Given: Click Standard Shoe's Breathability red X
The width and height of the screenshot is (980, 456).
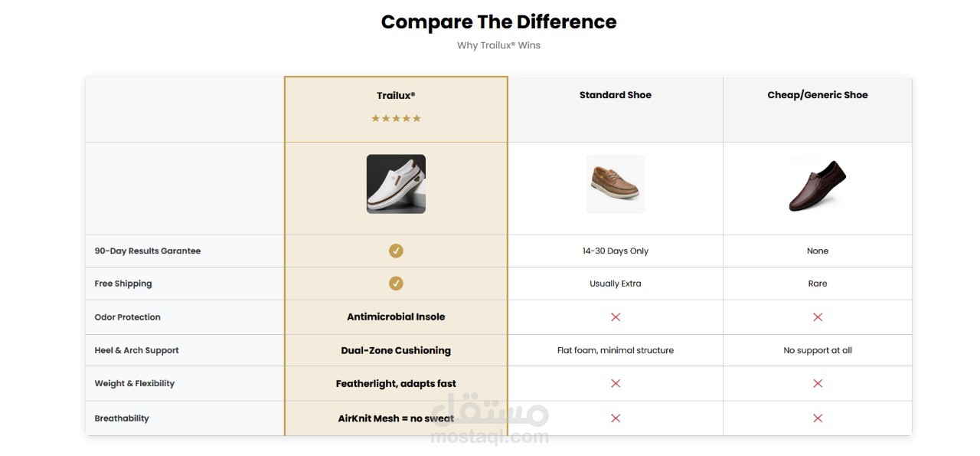Looking at the screenshot, I should [616, 418].
